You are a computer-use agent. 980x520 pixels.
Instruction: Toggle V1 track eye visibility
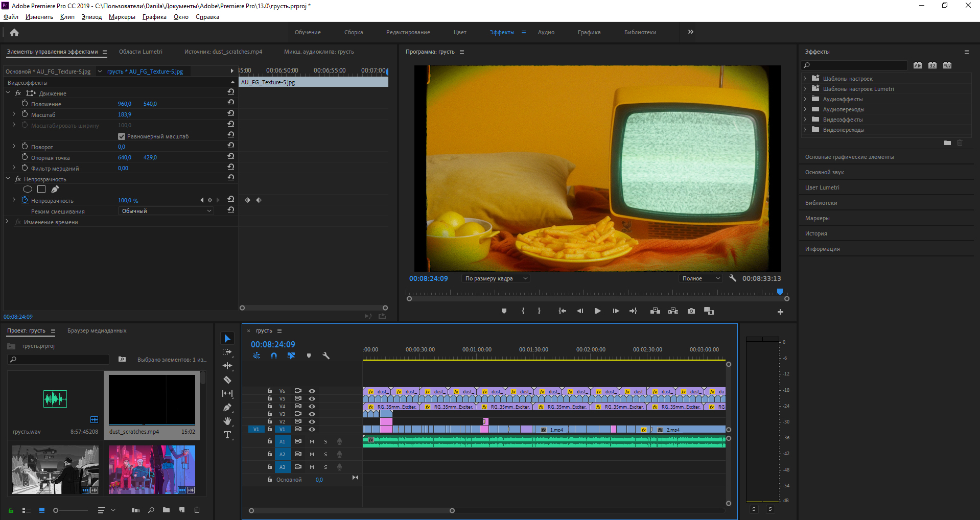click(x=312, y=430)
